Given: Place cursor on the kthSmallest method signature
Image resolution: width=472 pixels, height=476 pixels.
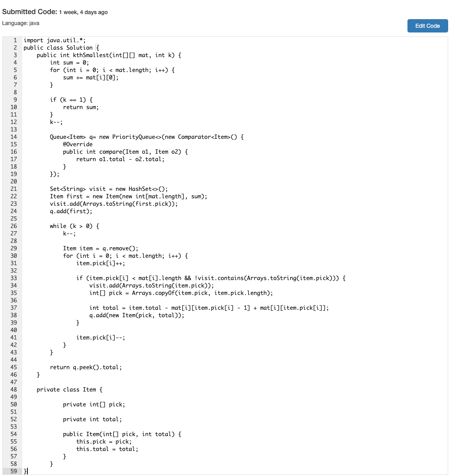Looking at the screenshot, I should pos(109,55).
